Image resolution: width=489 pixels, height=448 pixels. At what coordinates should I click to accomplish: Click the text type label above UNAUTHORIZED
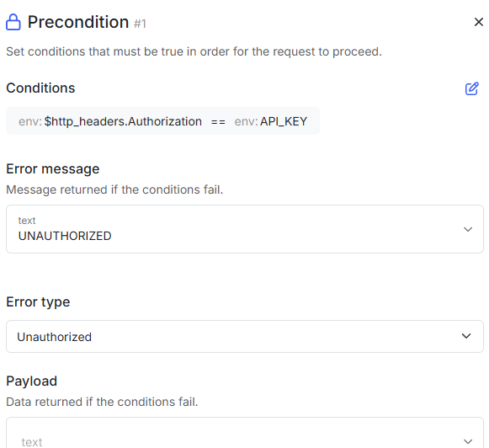[27, 221]
